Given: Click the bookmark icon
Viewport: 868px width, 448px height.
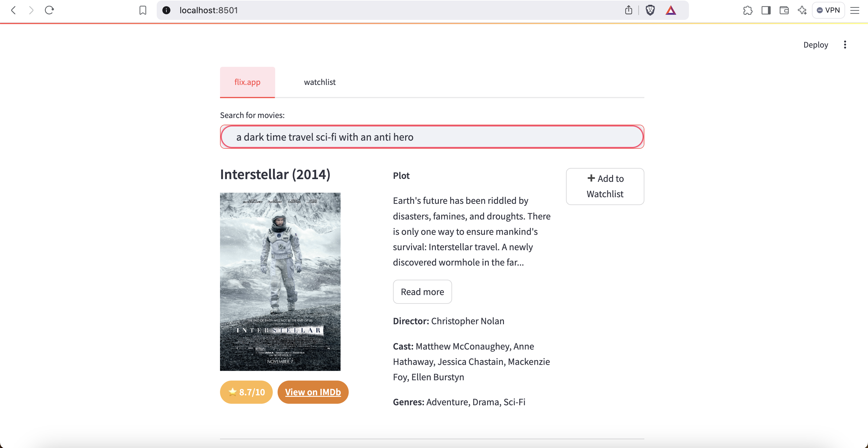Looking at the screenshot, I should click(x=143, y=10).
